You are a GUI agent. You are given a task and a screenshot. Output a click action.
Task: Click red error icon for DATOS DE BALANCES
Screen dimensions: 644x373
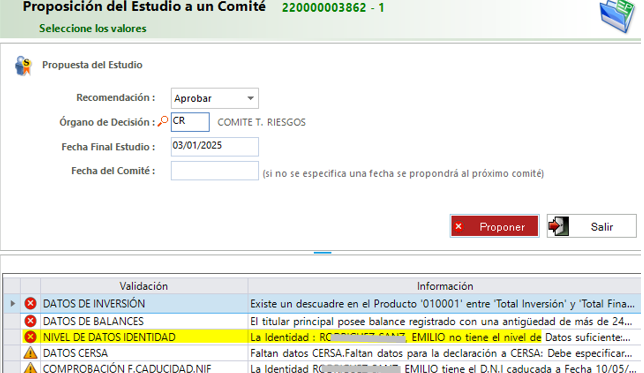30,321
